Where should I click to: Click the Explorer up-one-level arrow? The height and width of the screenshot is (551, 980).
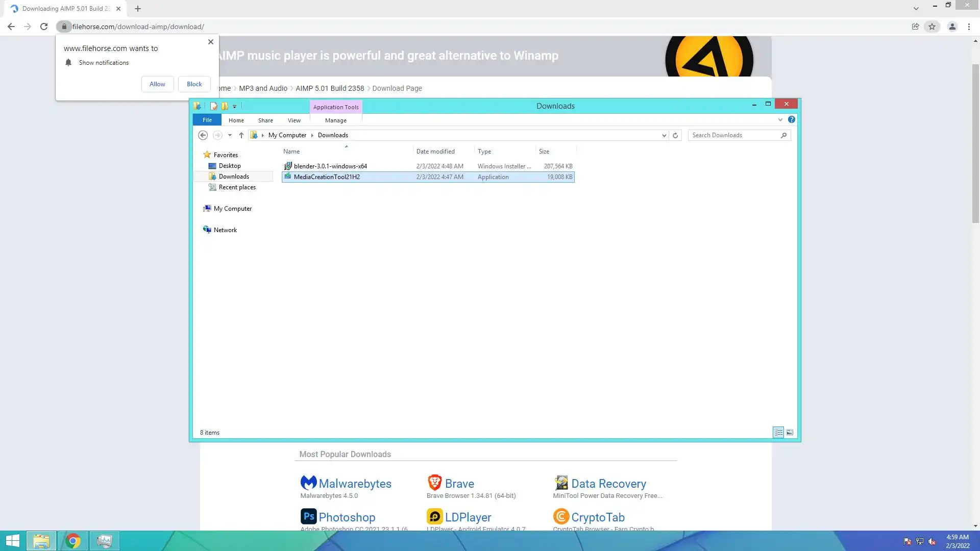tap(241, 135)
